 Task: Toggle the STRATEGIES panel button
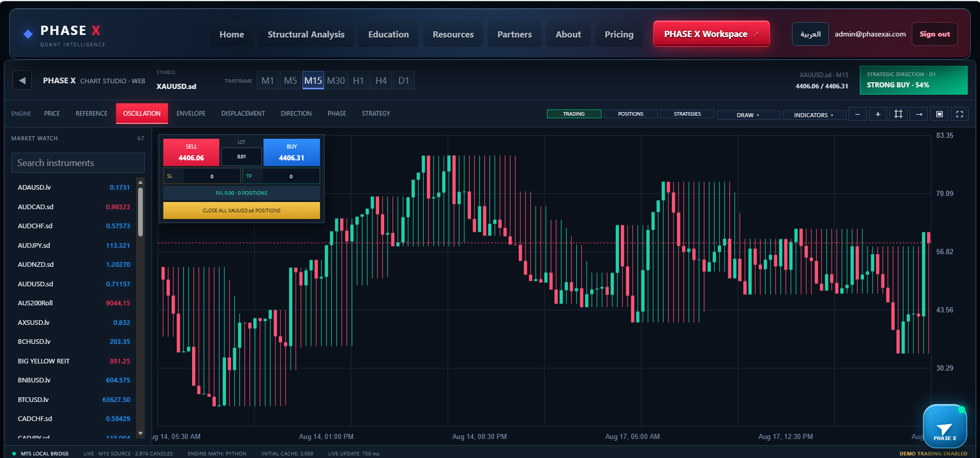(687, 114)
